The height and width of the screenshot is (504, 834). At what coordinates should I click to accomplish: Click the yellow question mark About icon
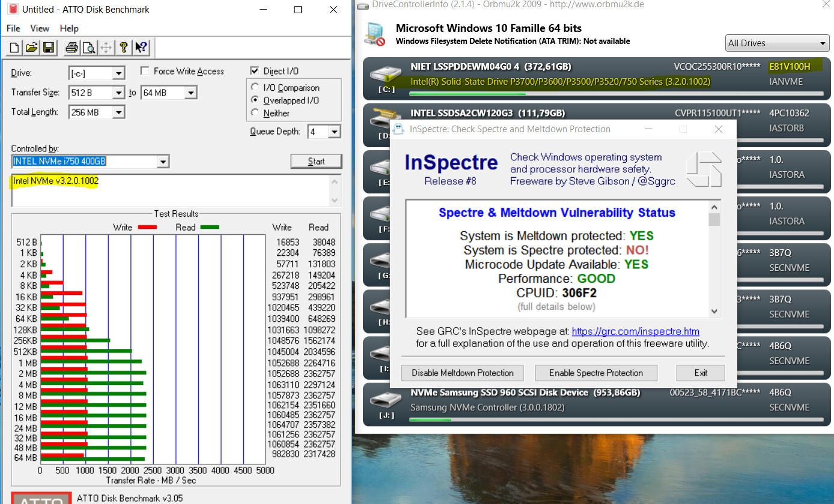[x=124, y=47]
